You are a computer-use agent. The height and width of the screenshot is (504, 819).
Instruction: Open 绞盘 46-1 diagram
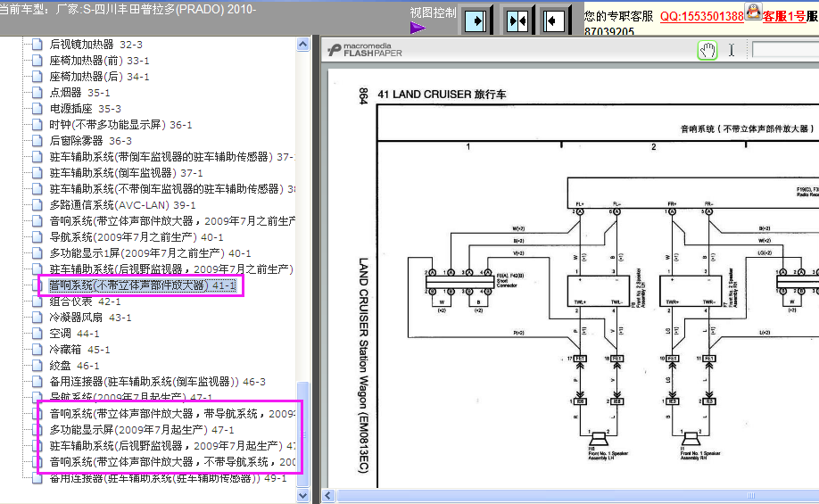(74, 366)
